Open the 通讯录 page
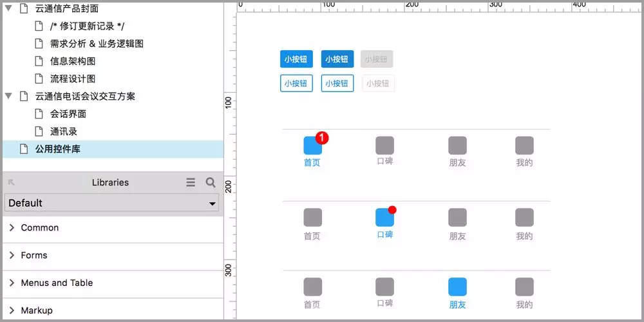 (x=64, y=131)
